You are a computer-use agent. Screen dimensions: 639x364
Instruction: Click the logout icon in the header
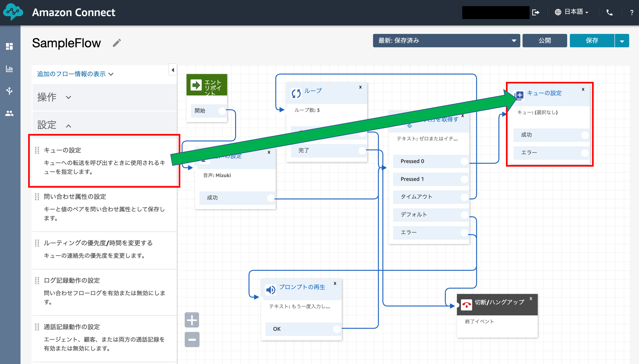point(536,12)
